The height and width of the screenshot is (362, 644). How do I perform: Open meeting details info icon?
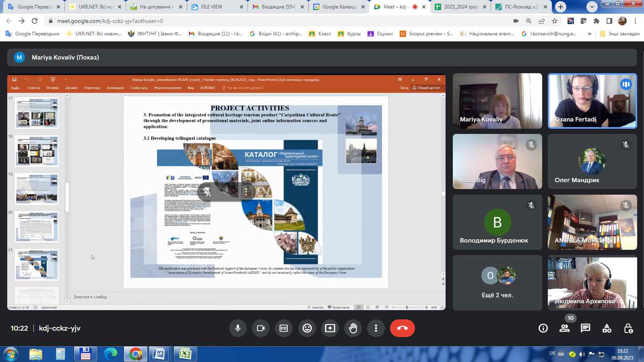click(x=543, y=329)
